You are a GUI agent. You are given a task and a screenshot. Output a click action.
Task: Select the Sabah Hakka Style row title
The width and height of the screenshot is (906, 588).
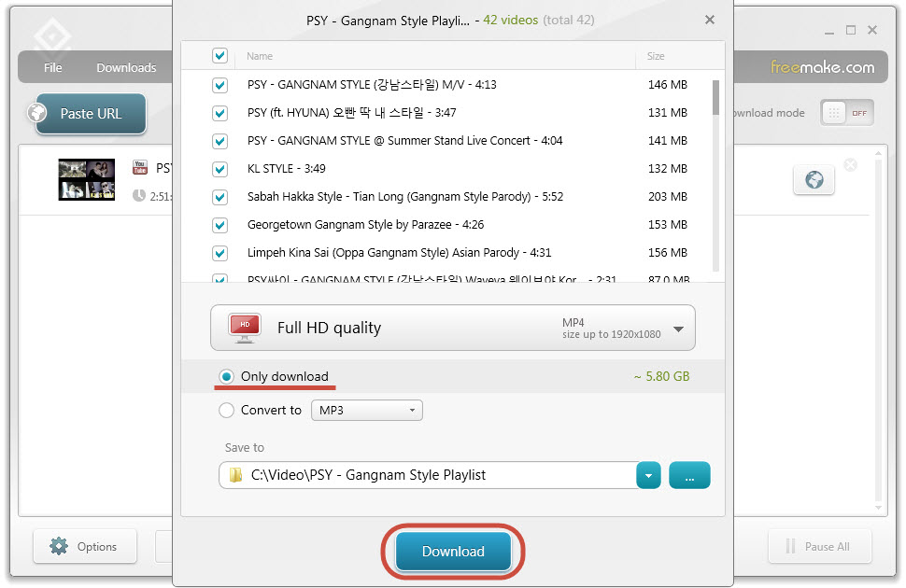[405, 196]
